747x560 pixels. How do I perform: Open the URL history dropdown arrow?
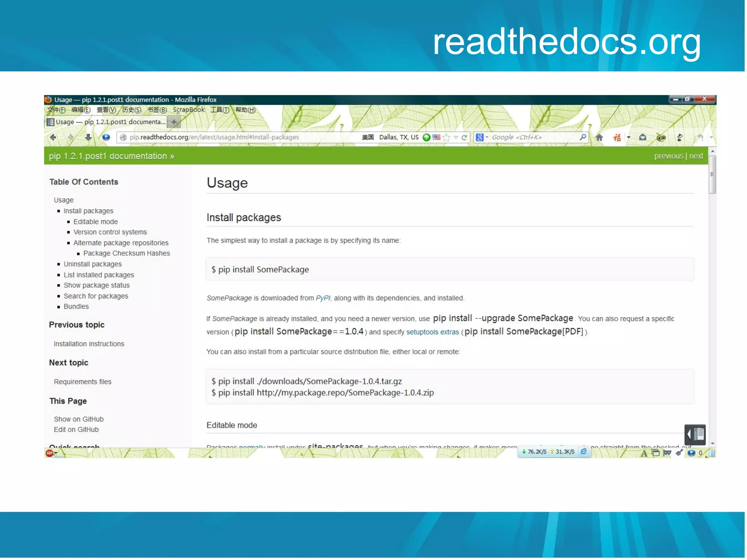pyautogui.click(x=456, y=137)
